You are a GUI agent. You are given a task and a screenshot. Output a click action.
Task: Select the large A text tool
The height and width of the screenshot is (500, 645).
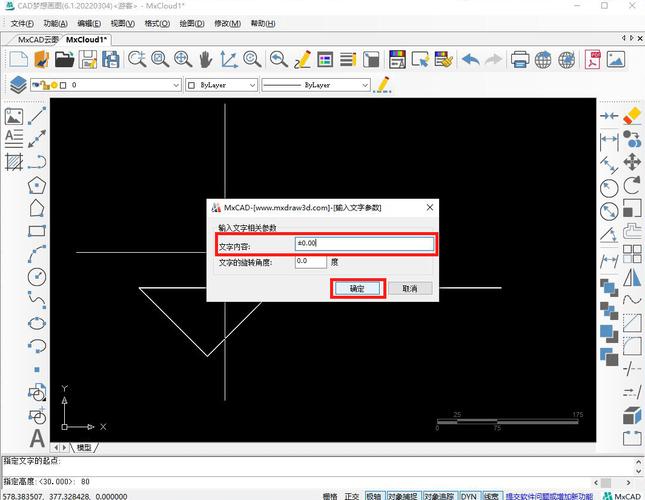(37, 437)
